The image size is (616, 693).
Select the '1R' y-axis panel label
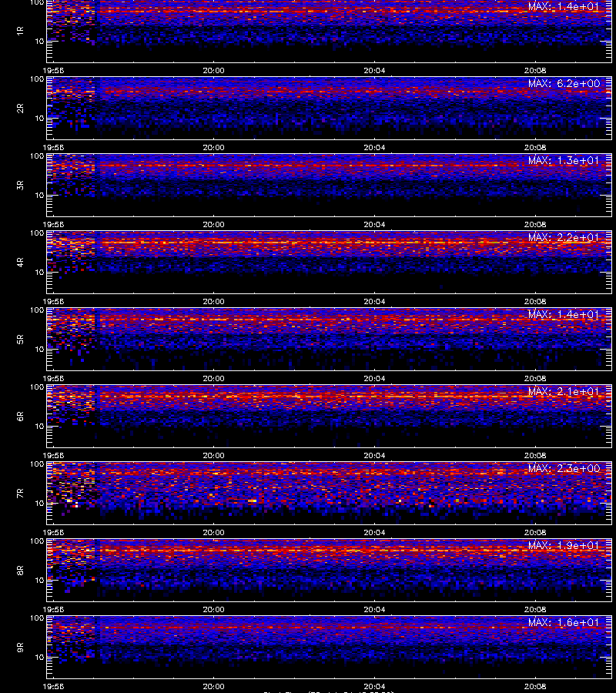[x=20, y=31]
